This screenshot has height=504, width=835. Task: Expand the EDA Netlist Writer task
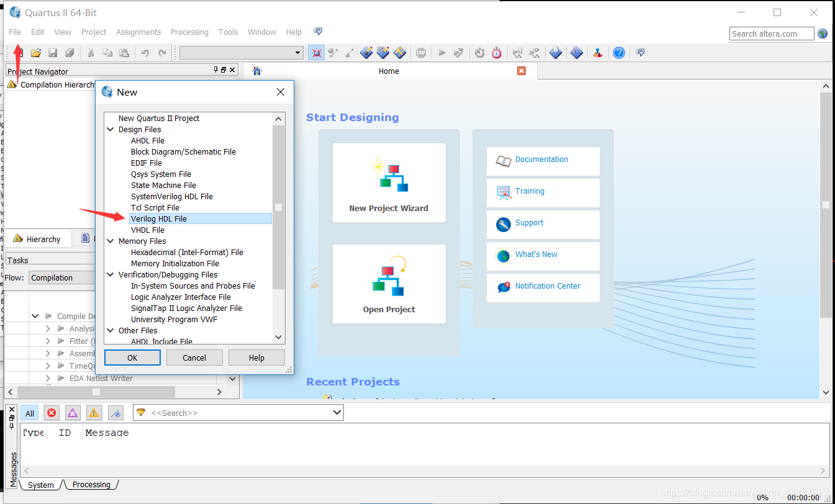click(x=48, y=379)
